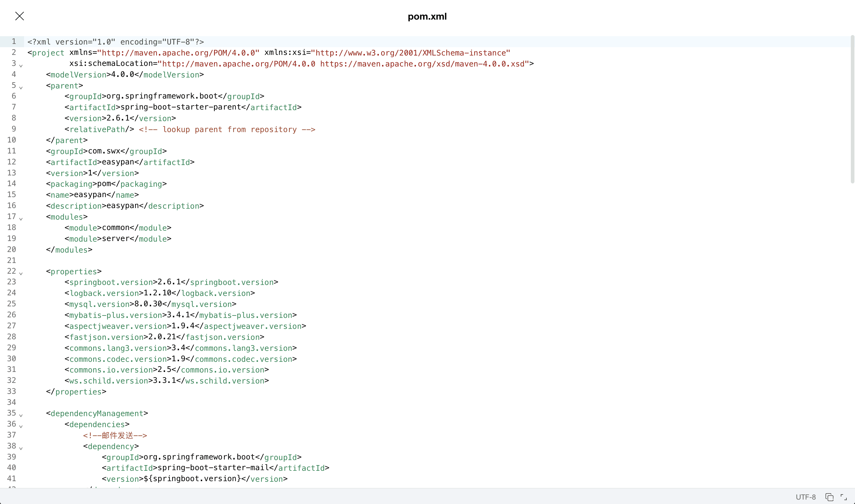This screenshot has height=504, width=855.
Task: Collapse the properties block at line 22
Action: (21, 273)
